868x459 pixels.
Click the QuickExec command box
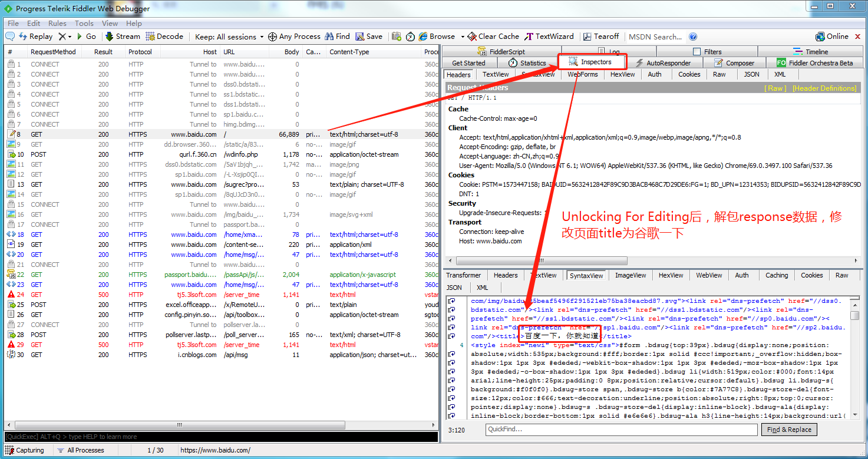(222, 437)
